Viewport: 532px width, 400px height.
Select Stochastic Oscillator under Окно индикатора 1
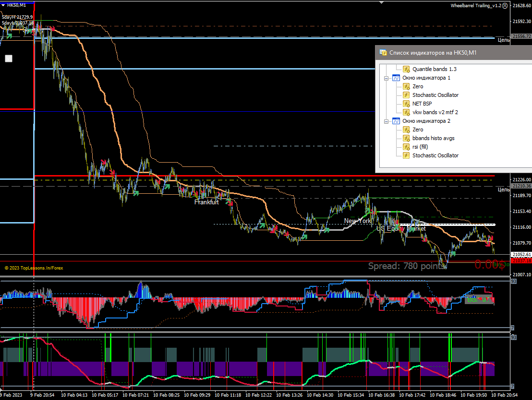coord(435,95)
